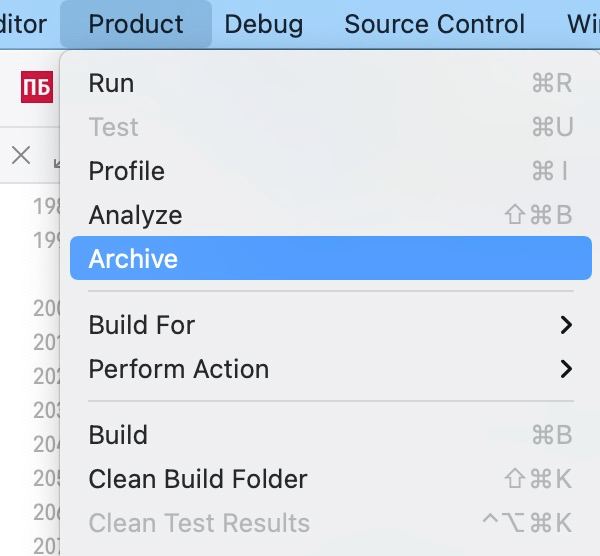
Task: Select Archive from the Product menu
Action: (331, 258)
